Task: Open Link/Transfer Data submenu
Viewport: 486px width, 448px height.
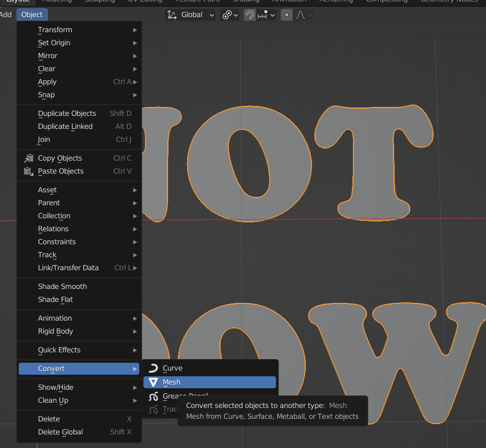Action: [x=79, y=268]
